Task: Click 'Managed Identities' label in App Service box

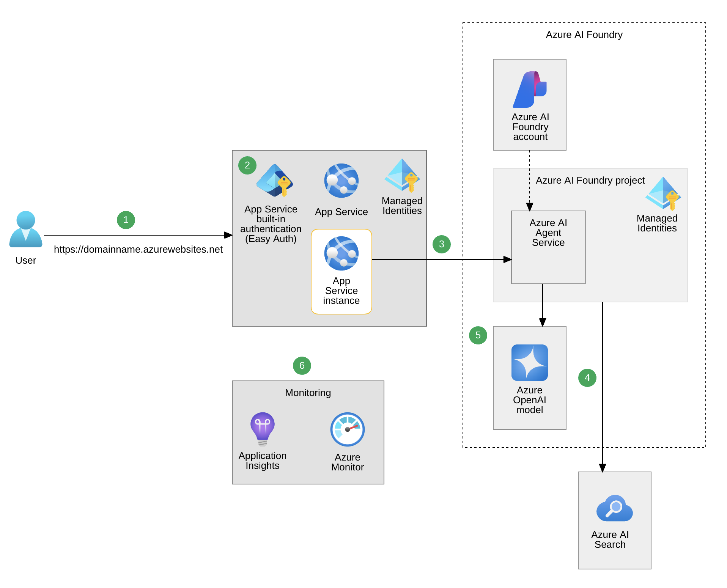Action: [402, 206]
